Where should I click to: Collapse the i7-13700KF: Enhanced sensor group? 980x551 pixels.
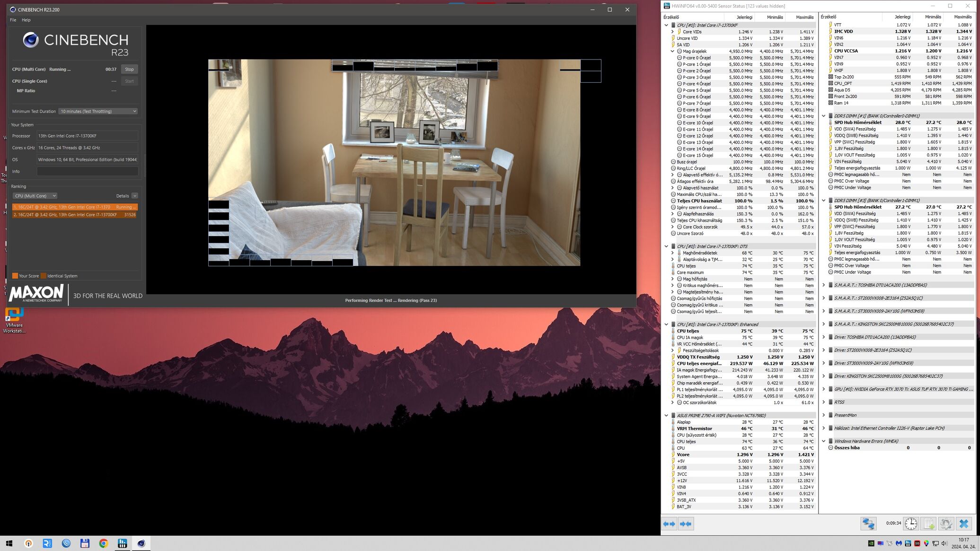pyautogui.click(x=666, y=324)
